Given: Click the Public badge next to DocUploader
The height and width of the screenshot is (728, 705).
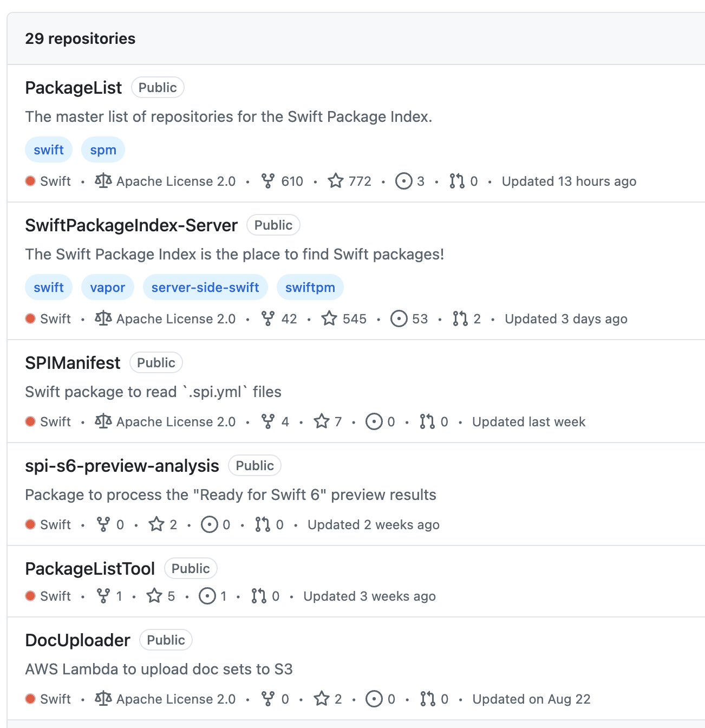Looking at the screenshot, I should pos(166,640).
